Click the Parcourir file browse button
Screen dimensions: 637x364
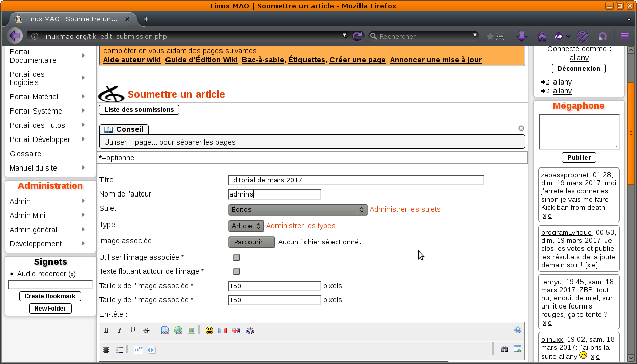(x=252, y=242)
